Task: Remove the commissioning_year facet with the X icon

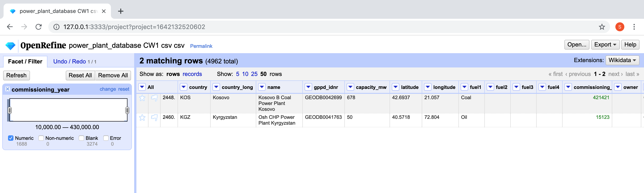Action: pos(8,89)
